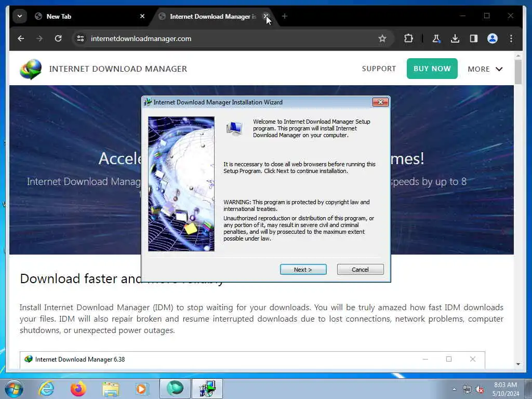Viewport: 532px width, 399px height.
Task: Click the computer icon in the wizard
Action: [234, 129]
